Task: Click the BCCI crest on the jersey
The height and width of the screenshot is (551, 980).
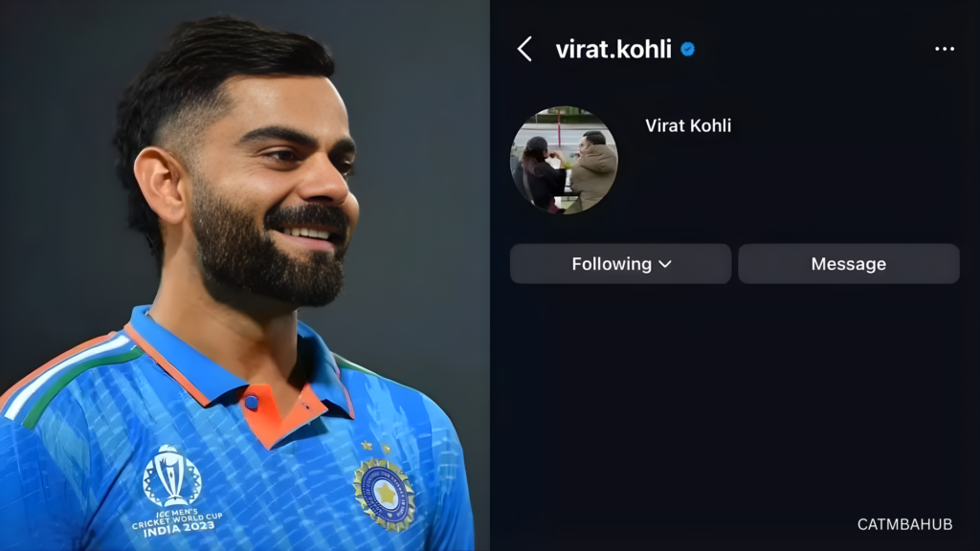Action: click(384, 495)
